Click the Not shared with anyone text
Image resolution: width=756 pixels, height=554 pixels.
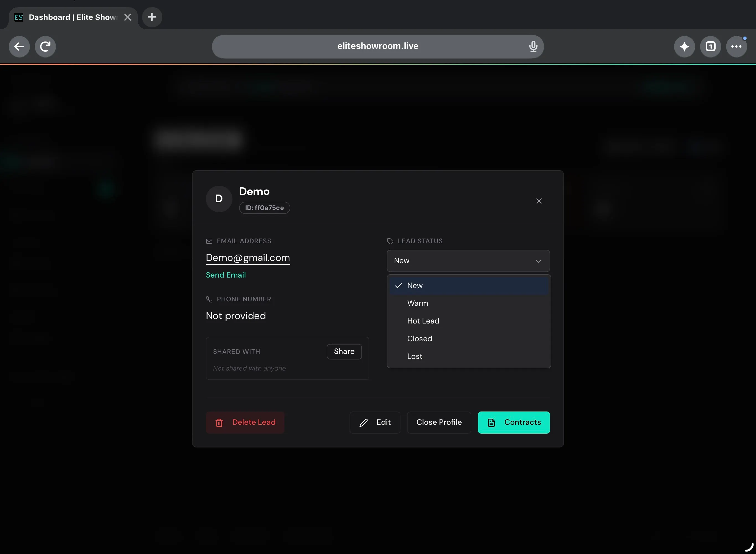[x=249, y=368]
